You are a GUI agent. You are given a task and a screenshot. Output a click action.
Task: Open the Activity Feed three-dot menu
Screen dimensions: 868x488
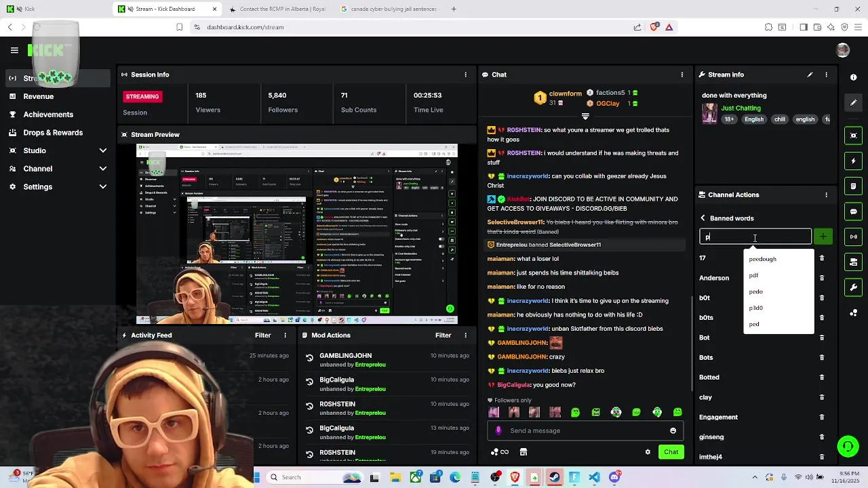(x=285, y=335)
